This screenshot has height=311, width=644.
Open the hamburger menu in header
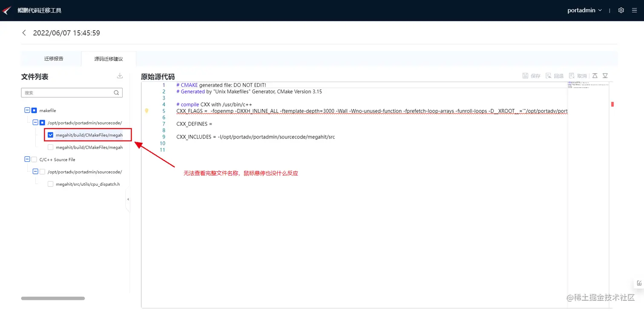635,10
